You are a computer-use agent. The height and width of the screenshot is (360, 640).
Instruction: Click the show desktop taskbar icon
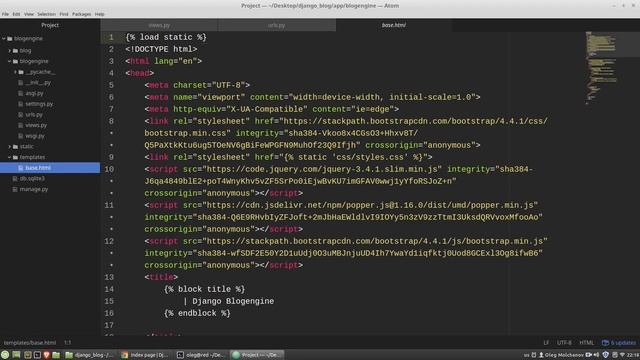click(16, 355)
